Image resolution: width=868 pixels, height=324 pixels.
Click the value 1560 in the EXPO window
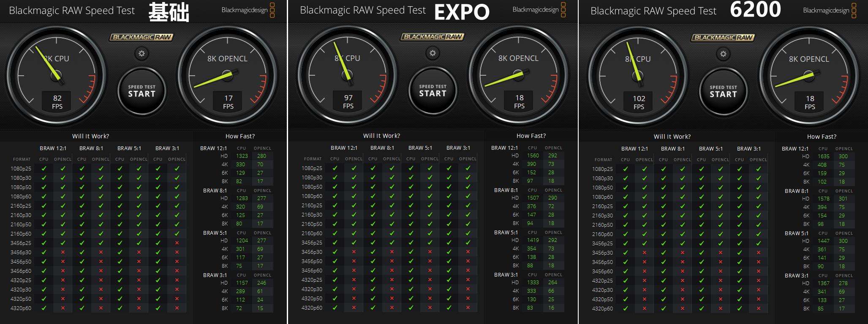[533, 156]
